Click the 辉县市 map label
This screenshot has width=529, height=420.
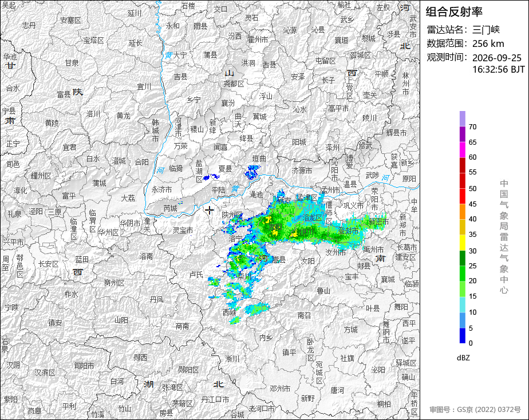pos(396,133)
